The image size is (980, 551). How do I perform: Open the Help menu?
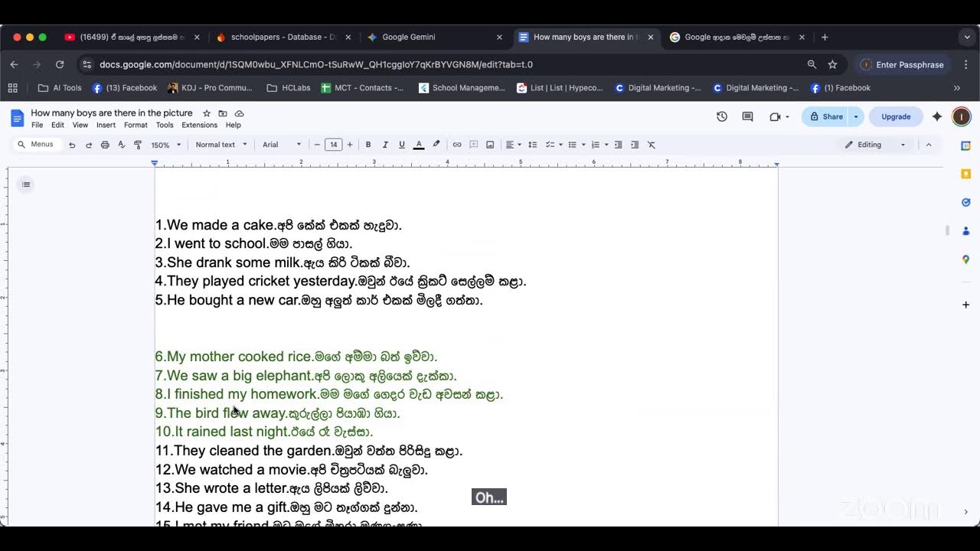click(234, 125)
